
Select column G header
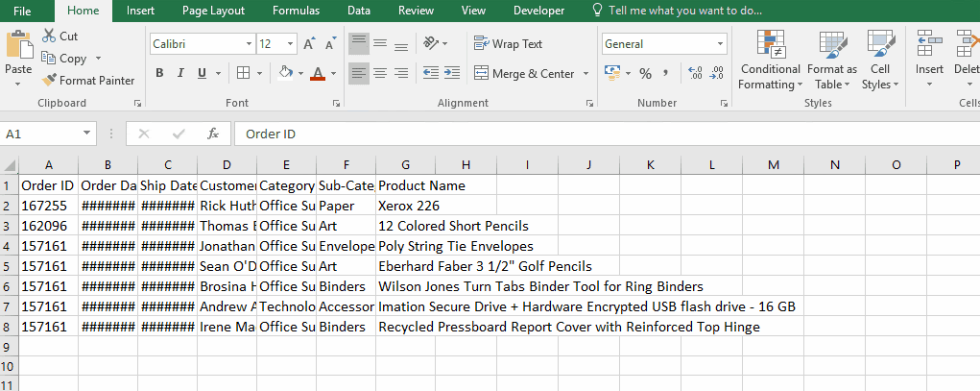click(406, 165)
